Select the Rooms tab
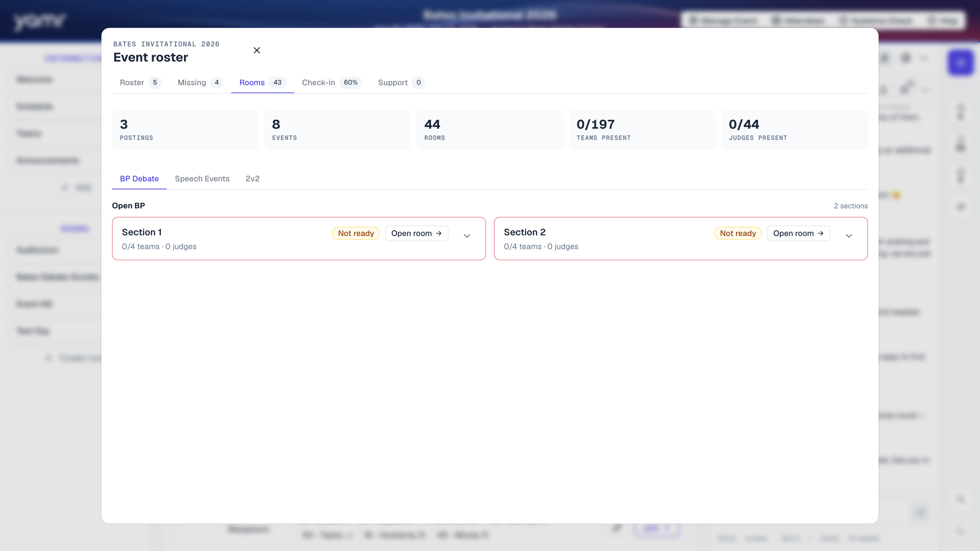Image resolution: width=980 pixels, height=551 pixels. click(x=262, y=83)
